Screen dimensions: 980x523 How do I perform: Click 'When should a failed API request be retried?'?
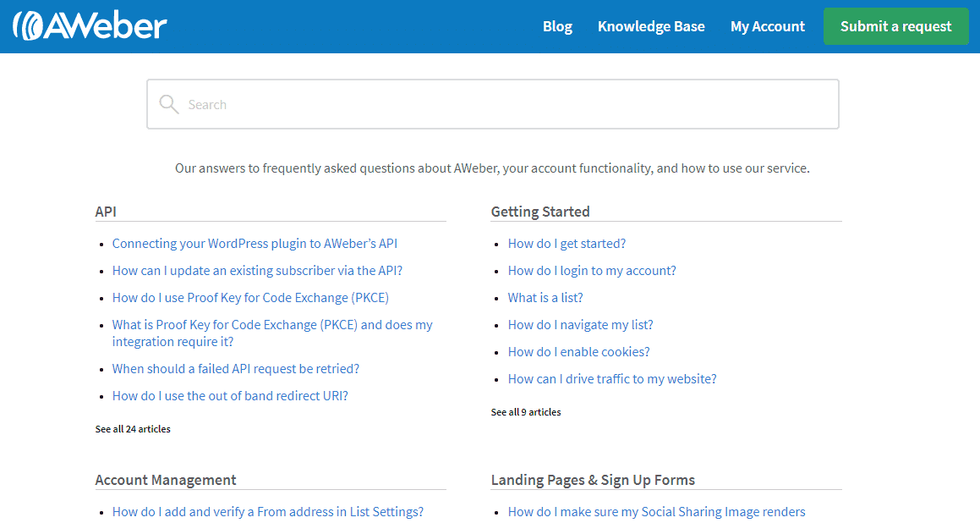[235, 368]
